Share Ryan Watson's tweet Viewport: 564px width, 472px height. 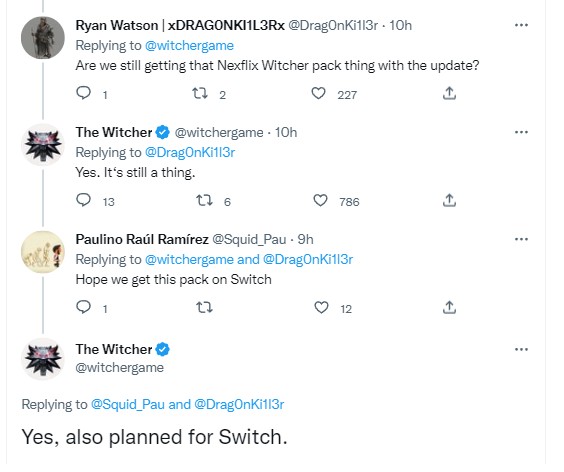tap(449, 94)
